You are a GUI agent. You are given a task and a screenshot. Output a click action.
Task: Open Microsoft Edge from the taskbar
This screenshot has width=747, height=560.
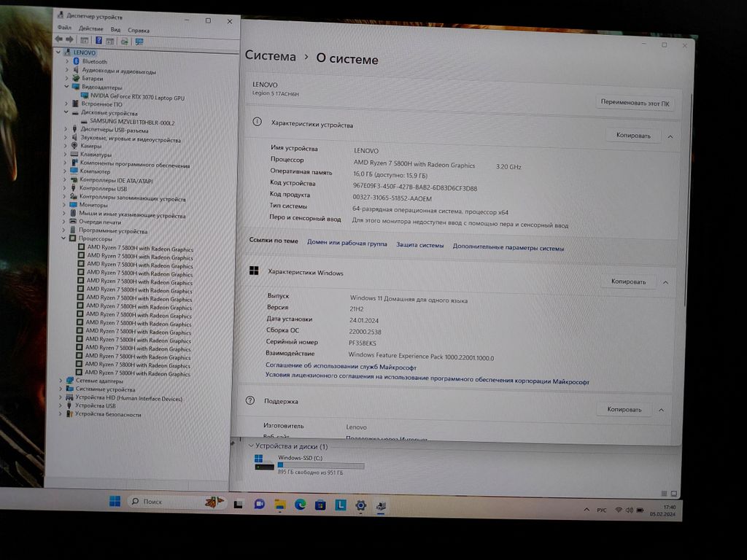[300, 505]
